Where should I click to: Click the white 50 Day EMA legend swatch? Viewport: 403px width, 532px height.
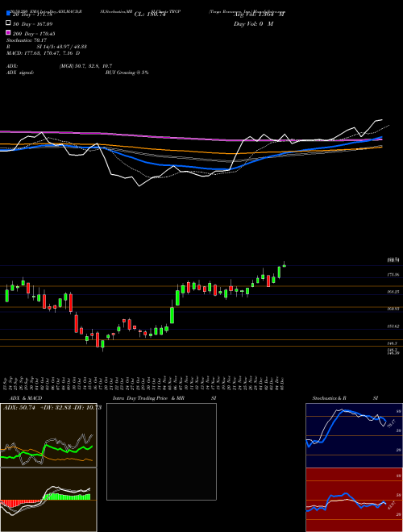click(x=9, y=23)
